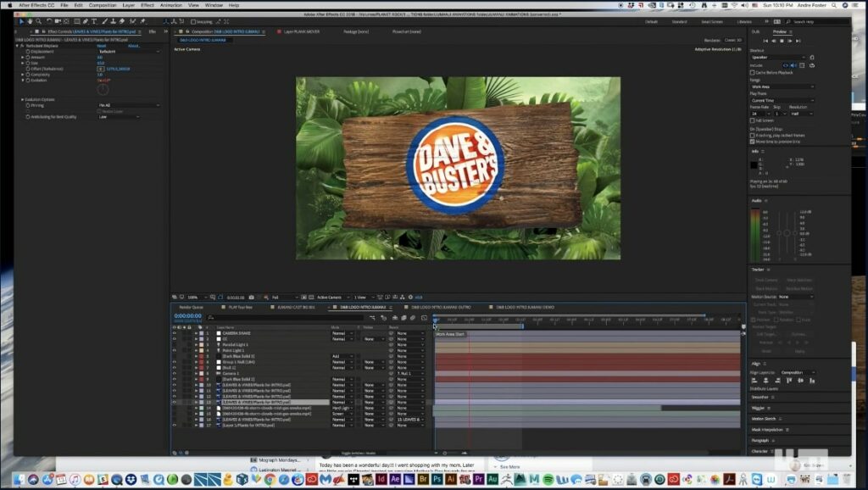Viewport: 868px width, 490px height.
Task: Select the Hand tool
Action: click(30, 21)
